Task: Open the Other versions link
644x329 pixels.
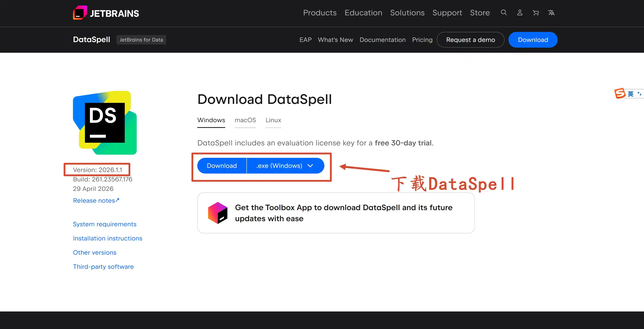Action: pyautogui.click(x=94, y=252)
